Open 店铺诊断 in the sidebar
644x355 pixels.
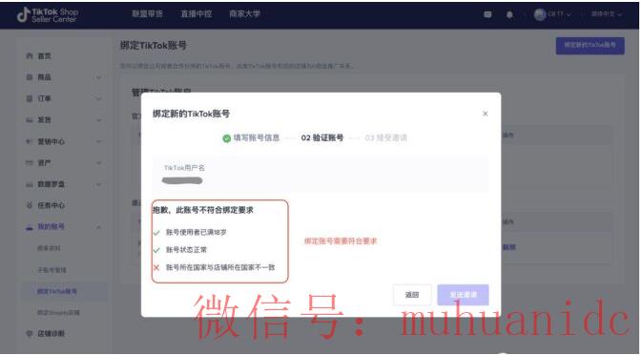51,334
